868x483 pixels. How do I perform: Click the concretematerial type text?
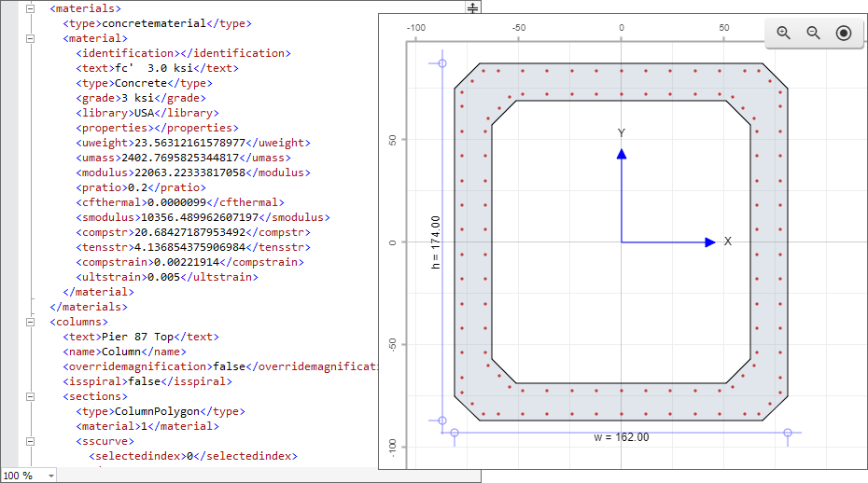[x=154, y=24]
